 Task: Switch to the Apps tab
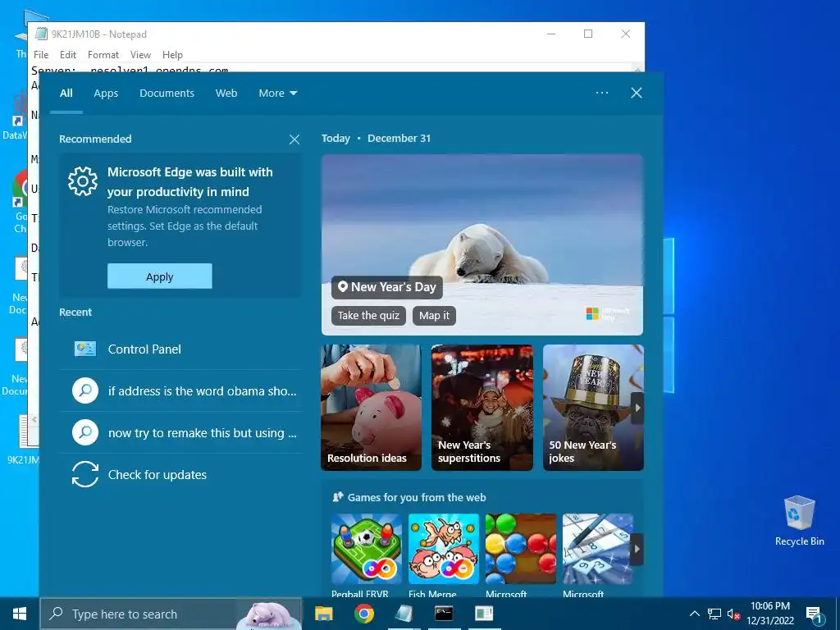pos(106,94)
